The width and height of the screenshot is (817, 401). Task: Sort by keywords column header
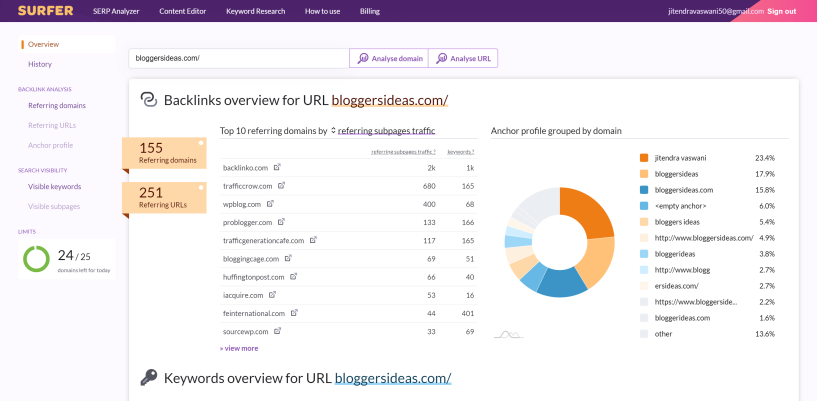pos(460,152)
